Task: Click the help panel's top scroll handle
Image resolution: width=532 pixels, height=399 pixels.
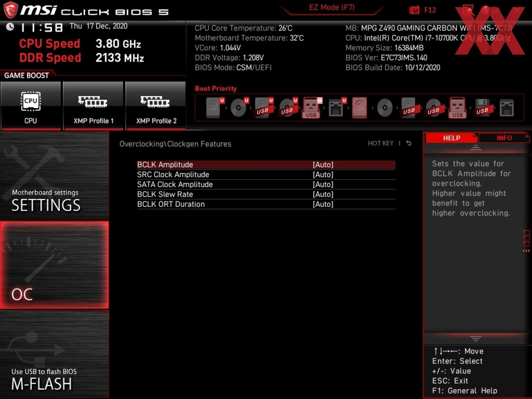Action: coord(476,147)
